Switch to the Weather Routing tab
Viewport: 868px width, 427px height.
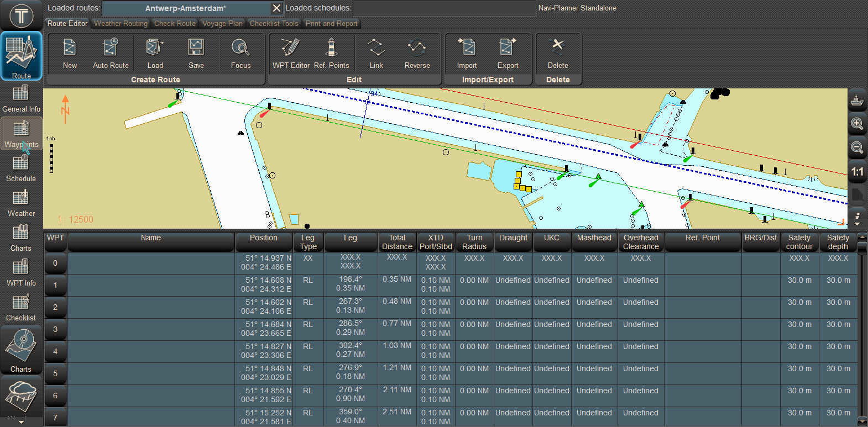click(x=121, y=23)
